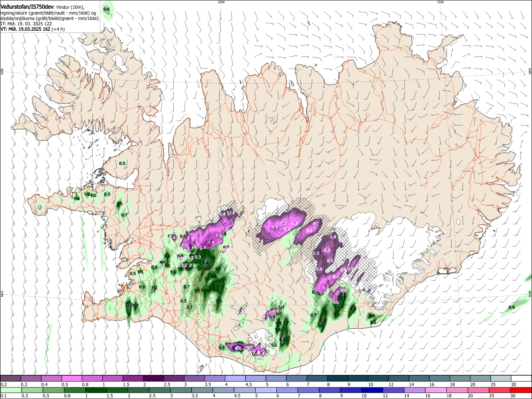Image resolution: width=532 pixels, height=399 pixels.
Task: Click the 'VT: Mið. 19.03.2025 16Z' valid time line
Action: (32, 29)
